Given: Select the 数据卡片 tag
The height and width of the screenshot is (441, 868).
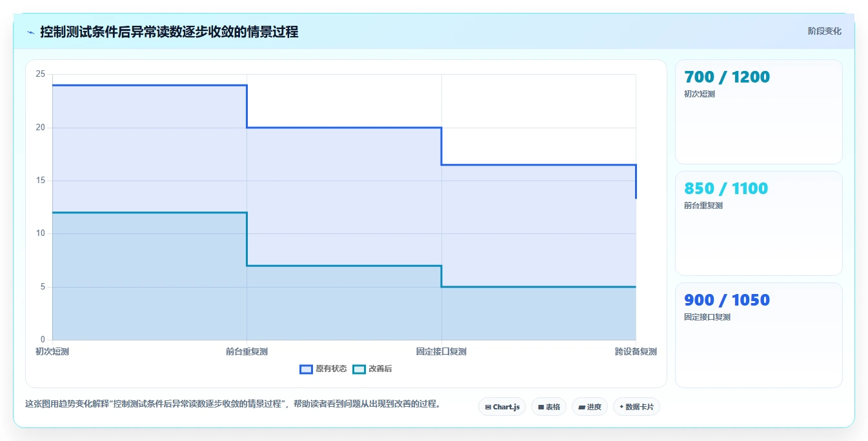Looking at the screenshot, I should point(636,407).
